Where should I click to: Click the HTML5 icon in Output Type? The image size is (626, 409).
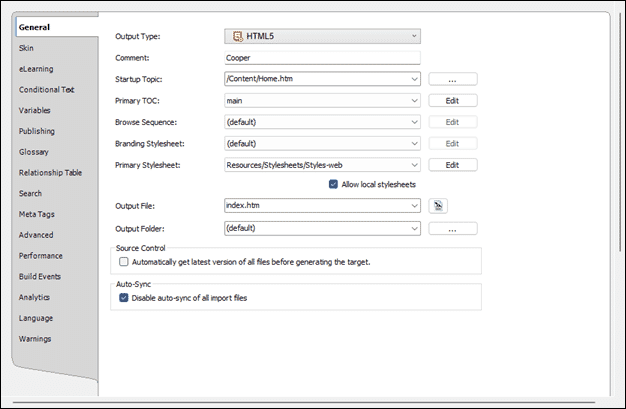pos(238,36)
